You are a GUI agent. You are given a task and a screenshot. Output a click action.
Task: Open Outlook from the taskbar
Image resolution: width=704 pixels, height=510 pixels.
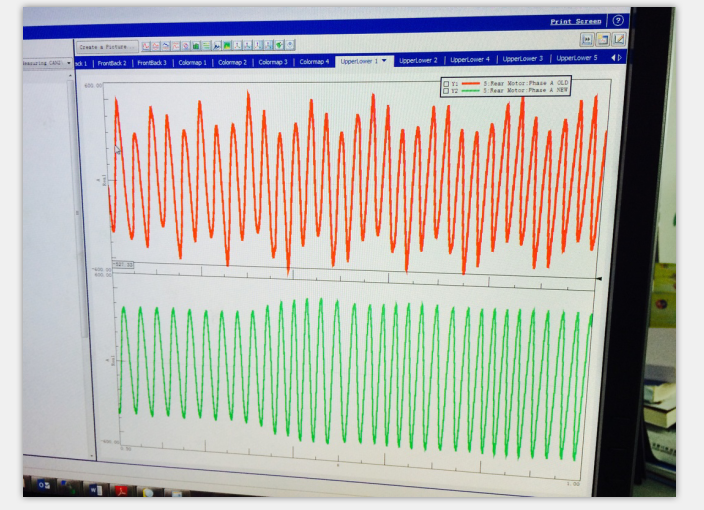(x=44, y=485)
